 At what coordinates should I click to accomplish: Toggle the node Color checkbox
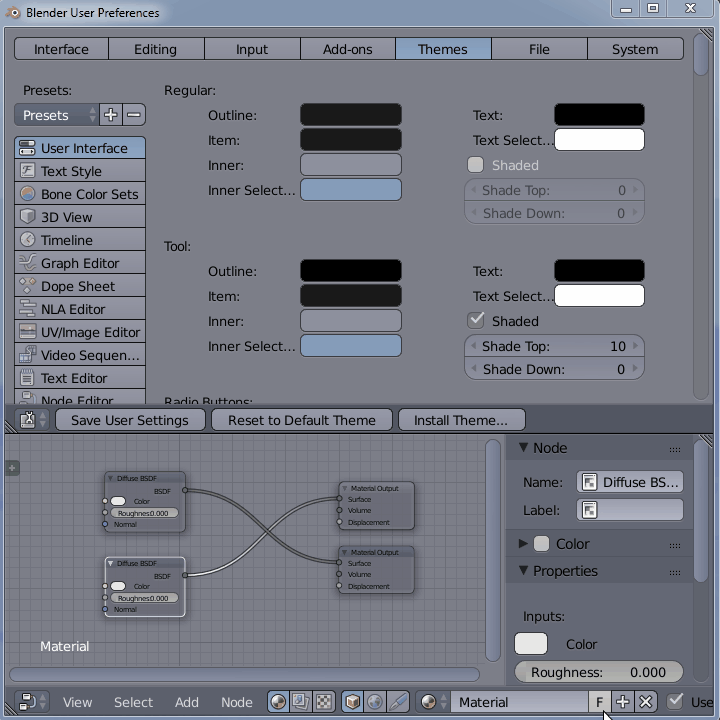[x=541, y=544]
